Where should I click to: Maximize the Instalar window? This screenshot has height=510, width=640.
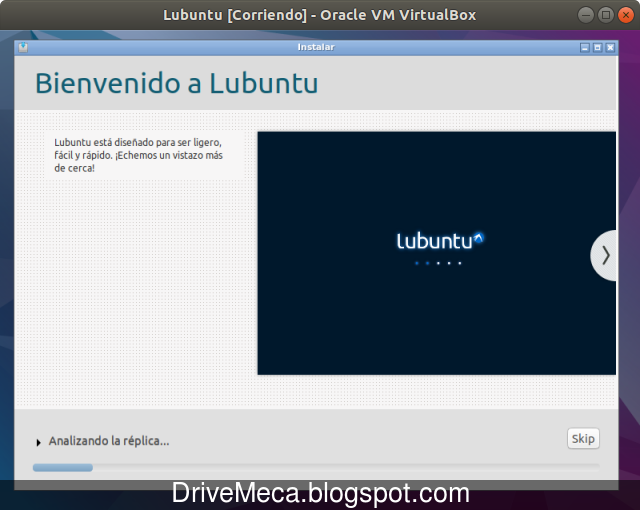(x=598, y=48)
